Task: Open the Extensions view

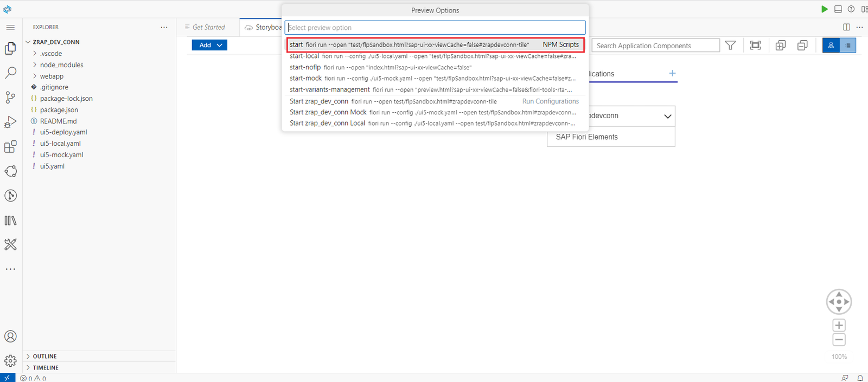Action: (x=10, y=147)
